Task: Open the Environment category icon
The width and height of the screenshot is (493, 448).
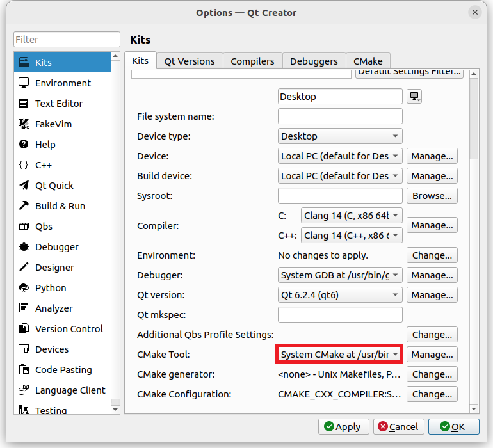Action: coord(24,83)
